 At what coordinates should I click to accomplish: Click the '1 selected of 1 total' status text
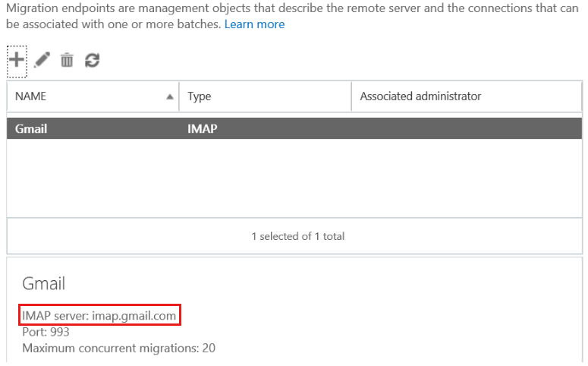[297, 236]
